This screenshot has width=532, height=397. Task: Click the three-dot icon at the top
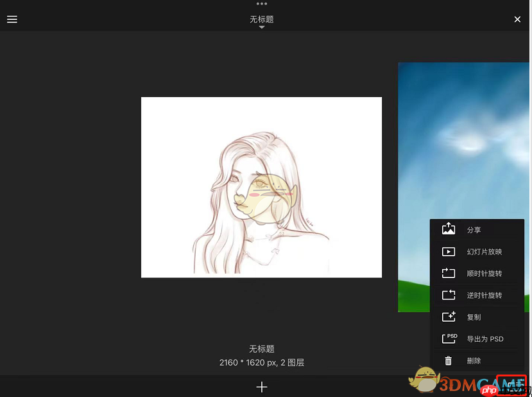[261, 5]
